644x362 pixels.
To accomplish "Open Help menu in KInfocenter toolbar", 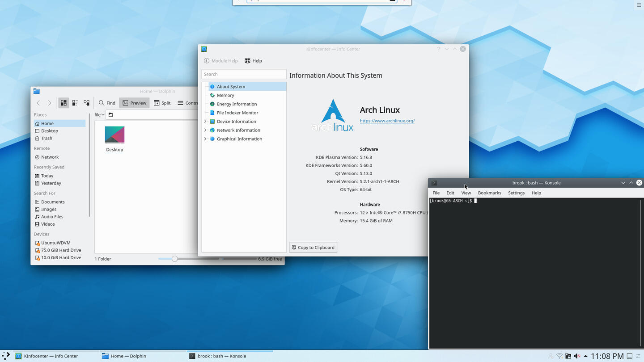I will (x=253, y=61).
